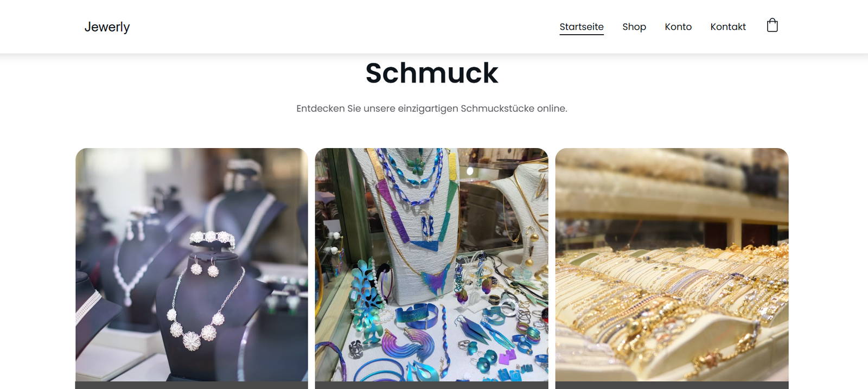Go to the Startseite nav item
This screenshot has width=868, height=389.
tap(582, 27)
